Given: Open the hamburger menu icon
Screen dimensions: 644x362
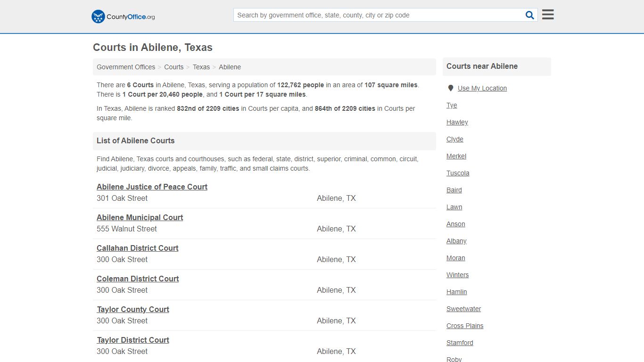Looking at the screenshot, I should [548, 15].
